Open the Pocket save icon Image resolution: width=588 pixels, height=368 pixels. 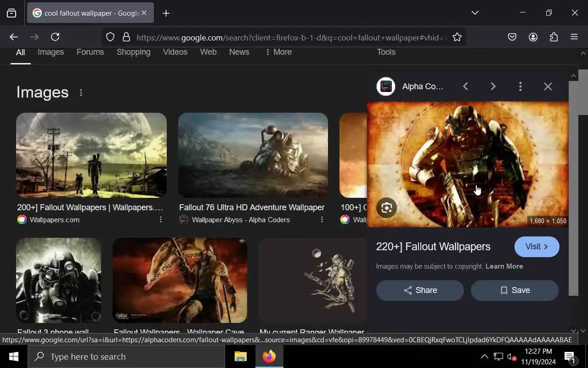pyautogui.click(x=512, y=37)
